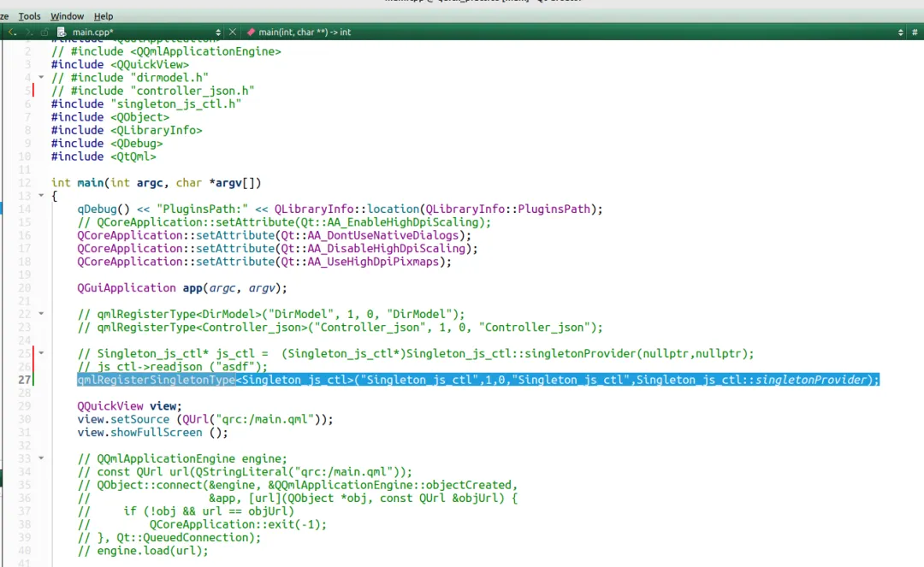Click the # line/column indicator icon
Viewport: 924px width, 567px height.
click(915, 32)
